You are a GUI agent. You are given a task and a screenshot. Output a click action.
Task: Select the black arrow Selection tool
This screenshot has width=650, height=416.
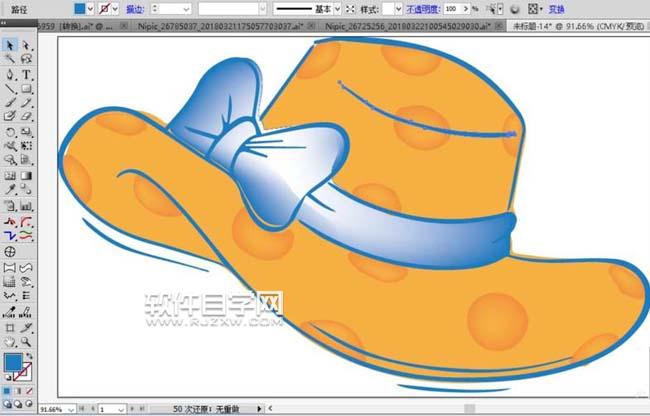point(10,45)
